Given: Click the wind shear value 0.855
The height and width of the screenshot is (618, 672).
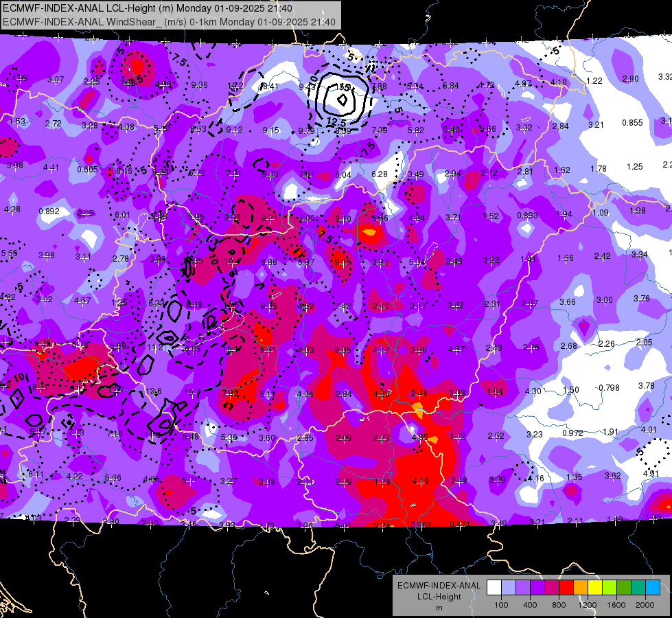Looking at the screenshot, I should (x=633, y=123).
